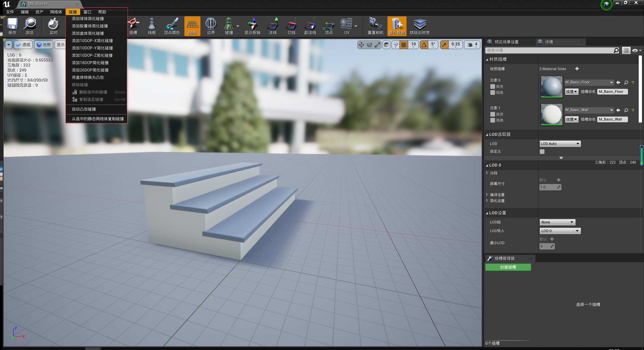Open the 网格体 (Mesh) menu
644x350 pixels.
[56, 12]
